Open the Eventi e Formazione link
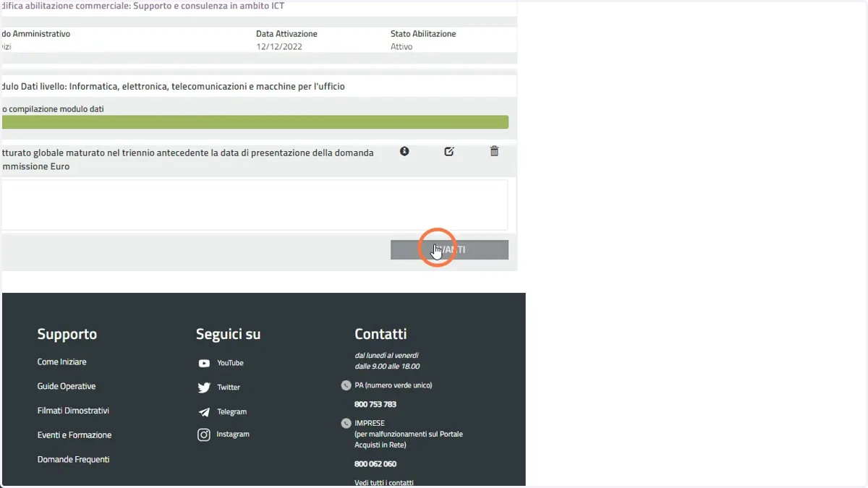Screen dimensions: 868x488 [x=75, y=435]
